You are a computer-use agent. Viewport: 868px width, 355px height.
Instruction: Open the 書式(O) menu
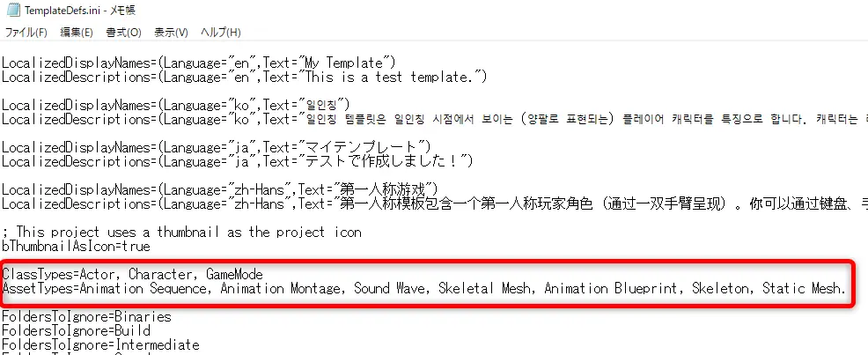click(123, 33)
